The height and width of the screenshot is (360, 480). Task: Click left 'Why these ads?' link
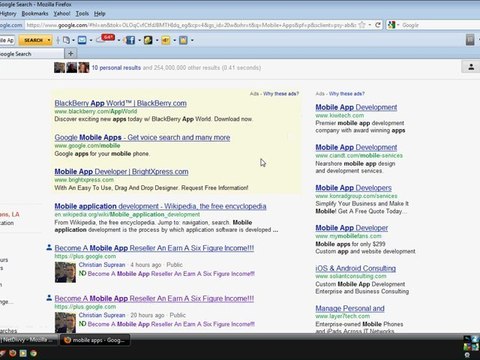[281, 94]
